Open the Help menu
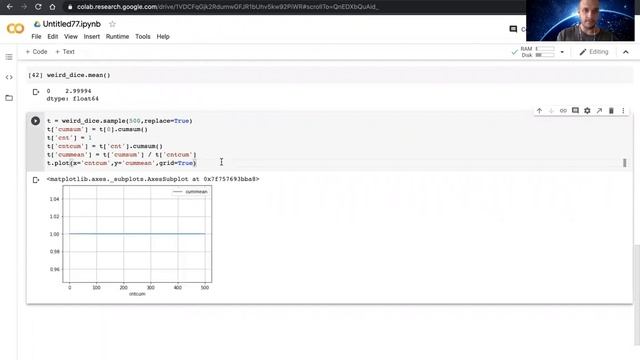 163,37
